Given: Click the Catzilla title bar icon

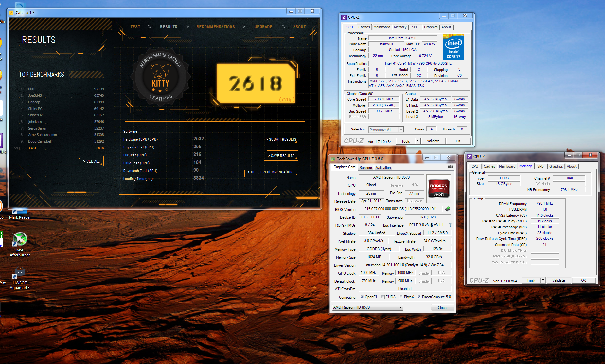Looking at the screenshot, I should [11, 12].
